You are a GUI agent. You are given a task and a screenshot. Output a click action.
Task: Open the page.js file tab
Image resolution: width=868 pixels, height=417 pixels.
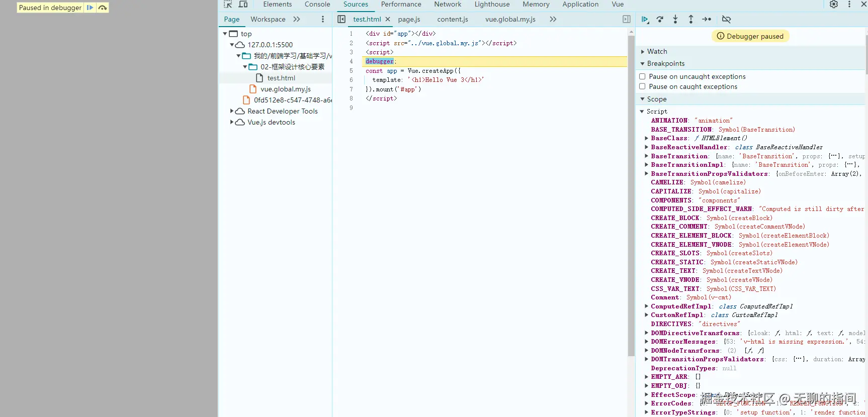[409, 19]
